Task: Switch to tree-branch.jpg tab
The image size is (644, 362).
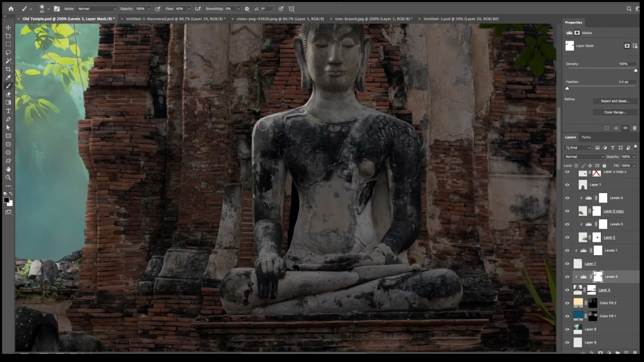Action: click(374, 19)
